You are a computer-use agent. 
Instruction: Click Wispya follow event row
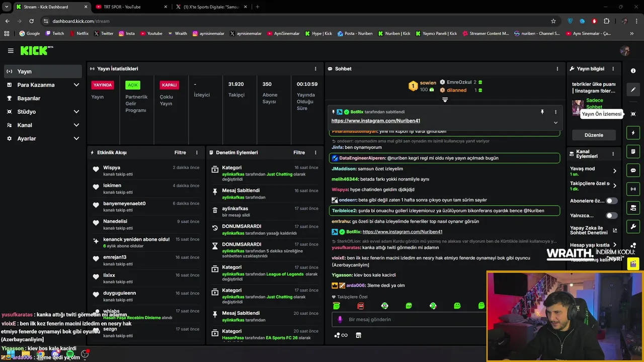click(146, 171)
